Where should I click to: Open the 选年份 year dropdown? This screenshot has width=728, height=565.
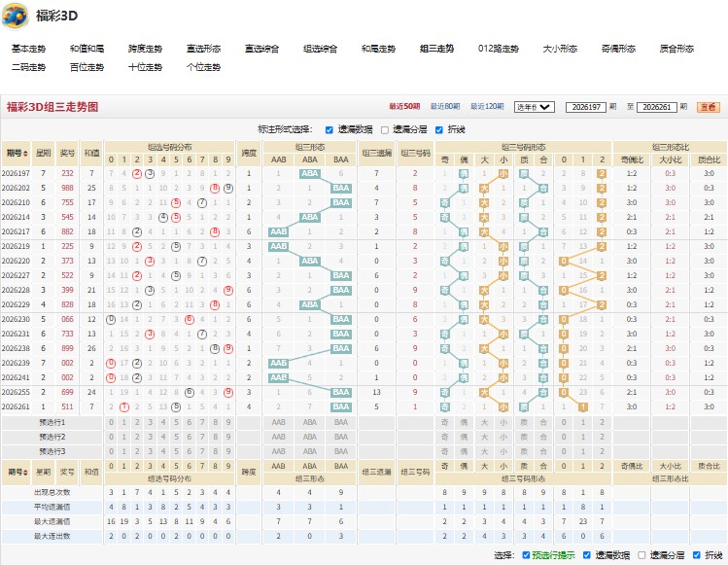click(534, 107)
